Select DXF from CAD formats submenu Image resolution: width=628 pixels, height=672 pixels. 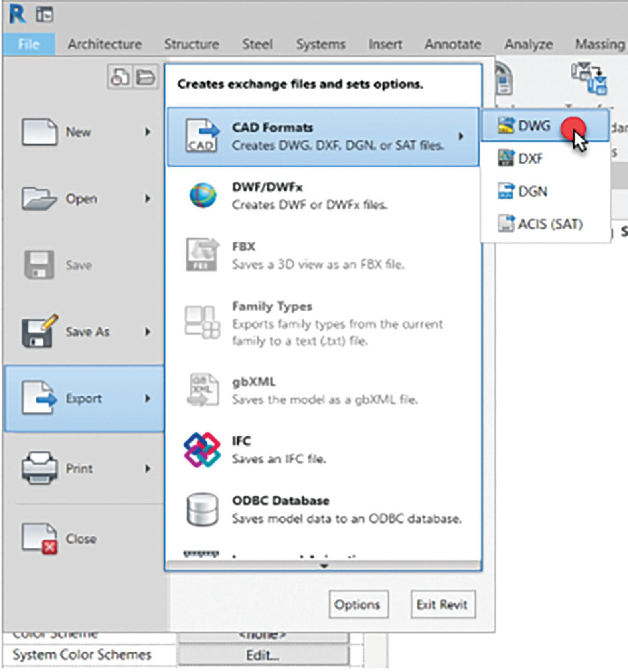pyautogui.click(x=545, y=158)
